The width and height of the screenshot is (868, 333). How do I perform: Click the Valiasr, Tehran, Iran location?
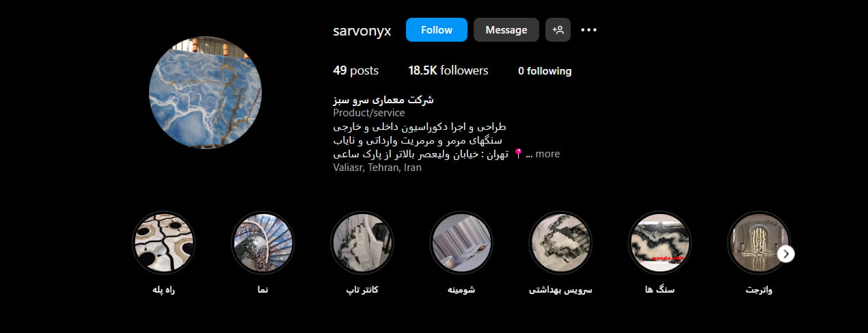[377, 168]
